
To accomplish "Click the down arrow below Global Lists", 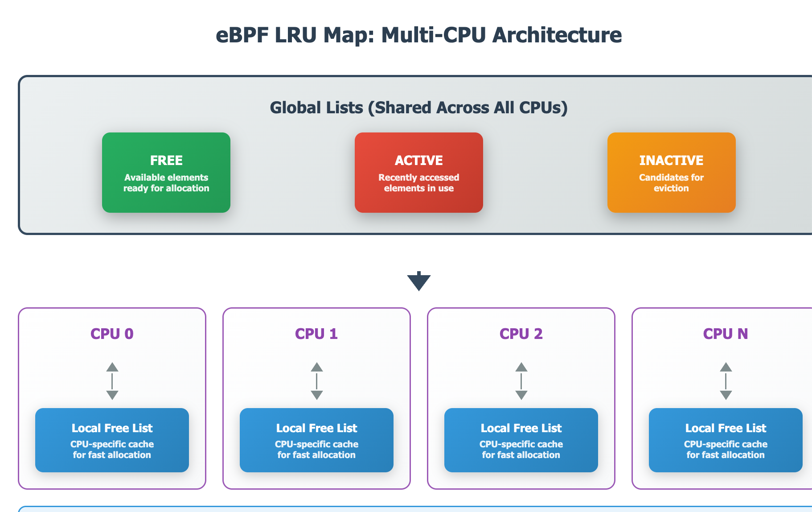I will (418, 281).
